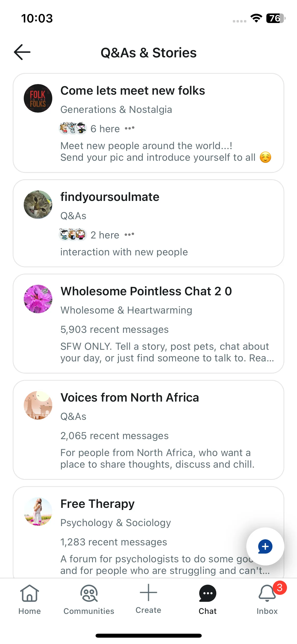Tap the 5,903 recent messages text

coord(115,329)
